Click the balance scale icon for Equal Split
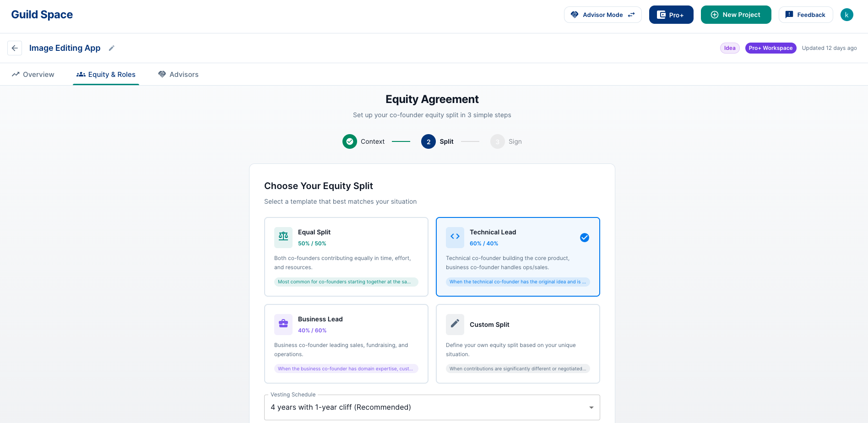Viewport: 868px width, 423px height. tap(283, 237)
